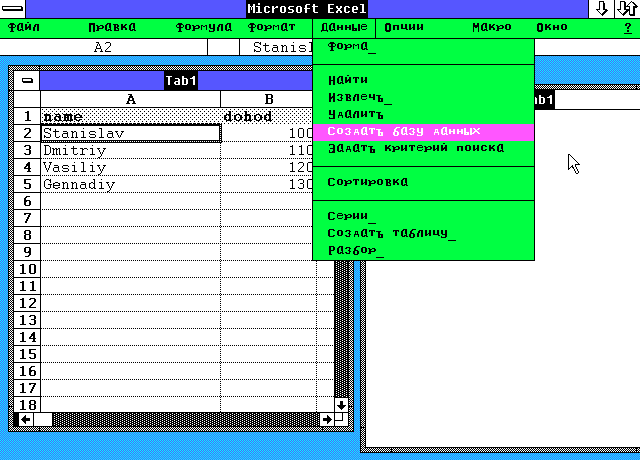Click the scroll left arrow in Tab1

[26, 420]
